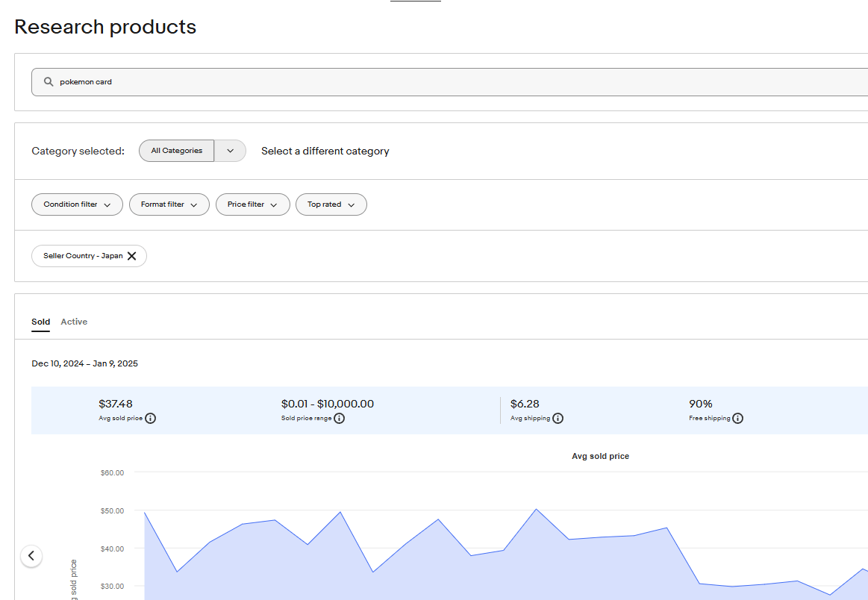Open the Condition filter dropdown
This screenshot has width=868, height=600.
pos(77,204)
